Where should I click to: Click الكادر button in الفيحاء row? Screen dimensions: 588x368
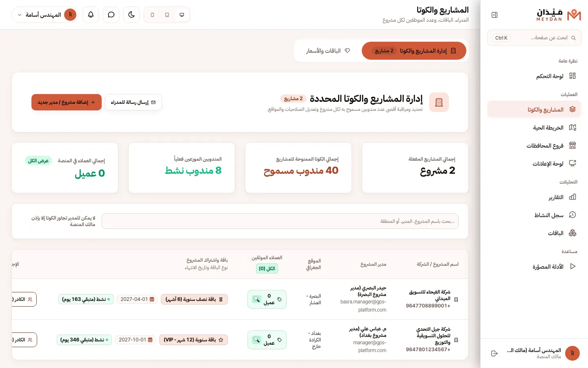point(24,299)
